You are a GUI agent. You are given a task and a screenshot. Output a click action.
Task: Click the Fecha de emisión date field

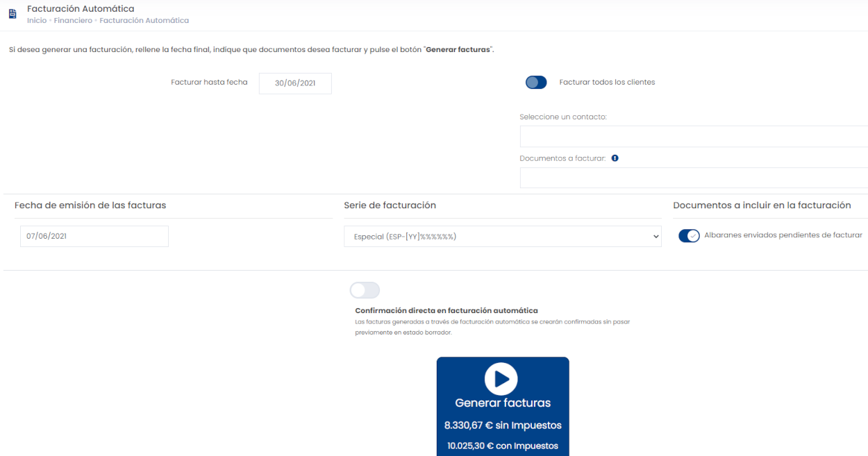94,237
